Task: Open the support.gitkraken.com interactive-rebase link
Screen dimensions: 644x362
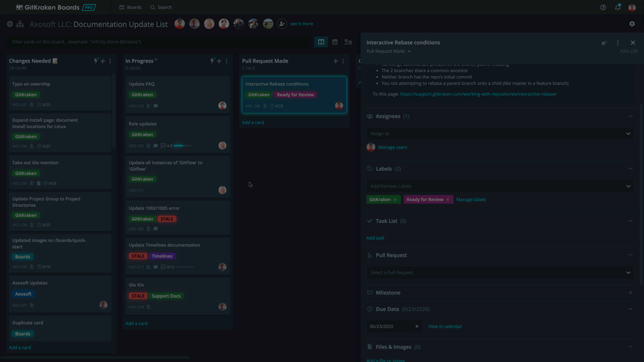Action: pyautogui.click(x=478, y=94)
